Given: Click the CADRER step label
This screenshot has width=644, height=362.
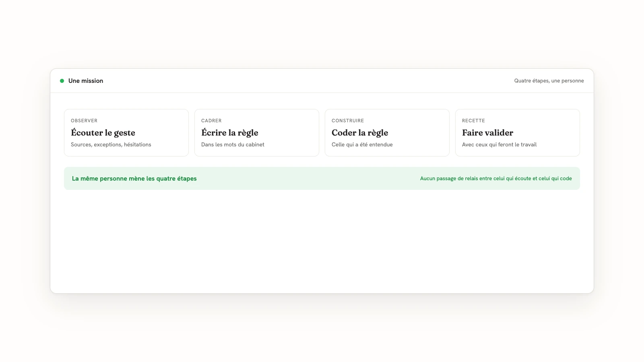Looking at the screenshot, I should [x=211, y=121].
